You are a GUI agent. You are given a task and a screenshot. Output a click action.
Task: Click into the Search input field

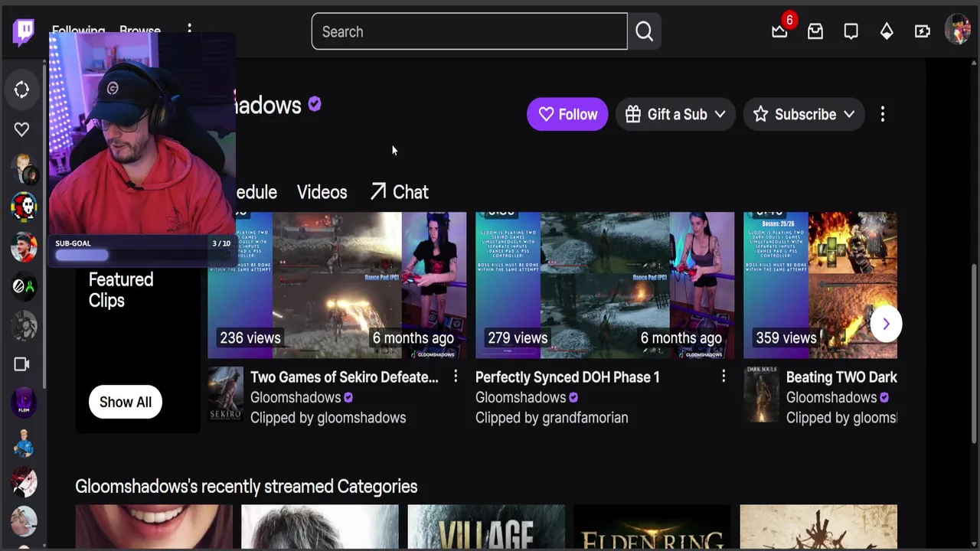point(469,31)
